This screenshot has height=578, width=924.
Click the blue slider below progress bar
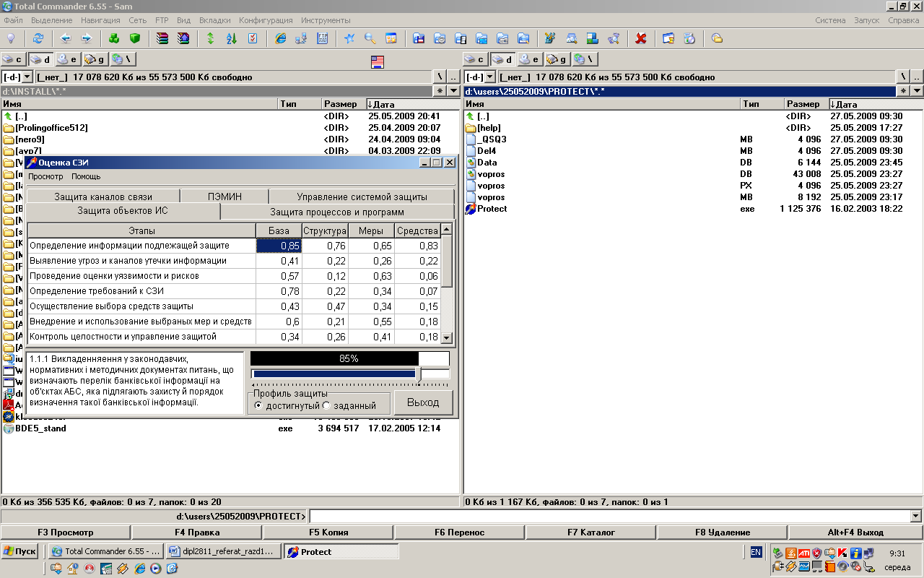(x=334, y=374)
